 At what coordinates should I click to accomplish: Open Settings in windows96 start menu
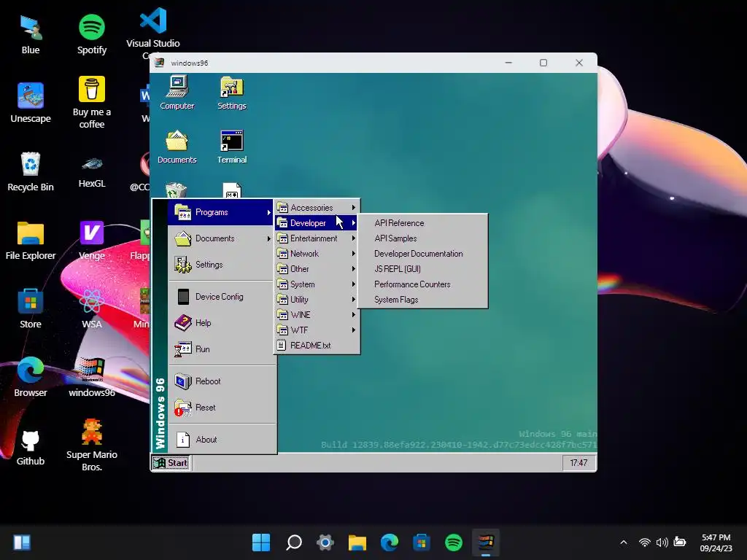[x=221, y=264]
